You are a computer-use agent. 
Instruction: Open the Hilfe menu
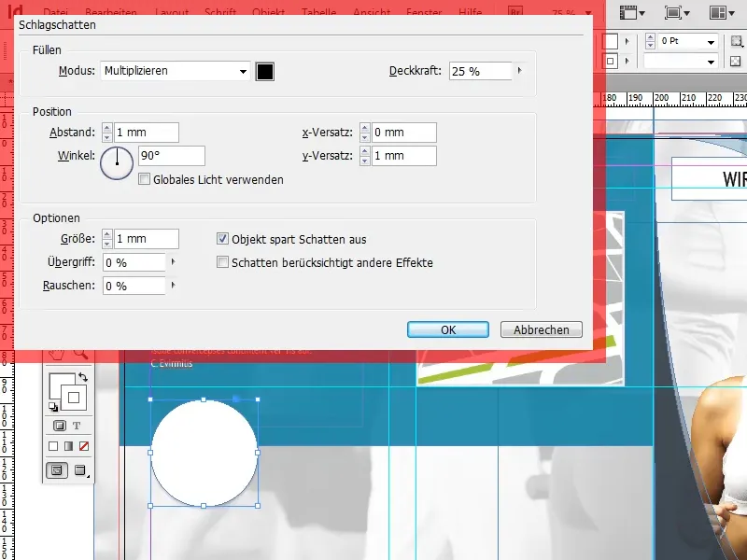pos(471,12)
